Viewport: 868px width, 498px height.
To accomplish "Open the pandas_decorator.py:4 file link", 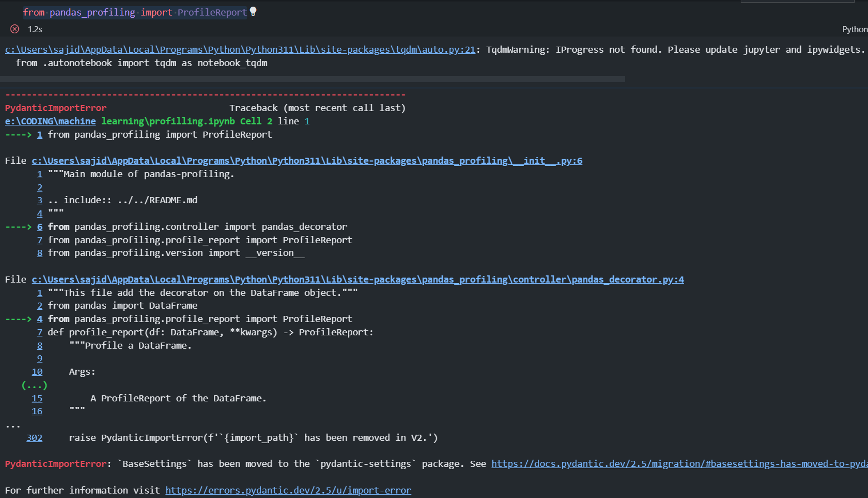I will click(357, 279).
